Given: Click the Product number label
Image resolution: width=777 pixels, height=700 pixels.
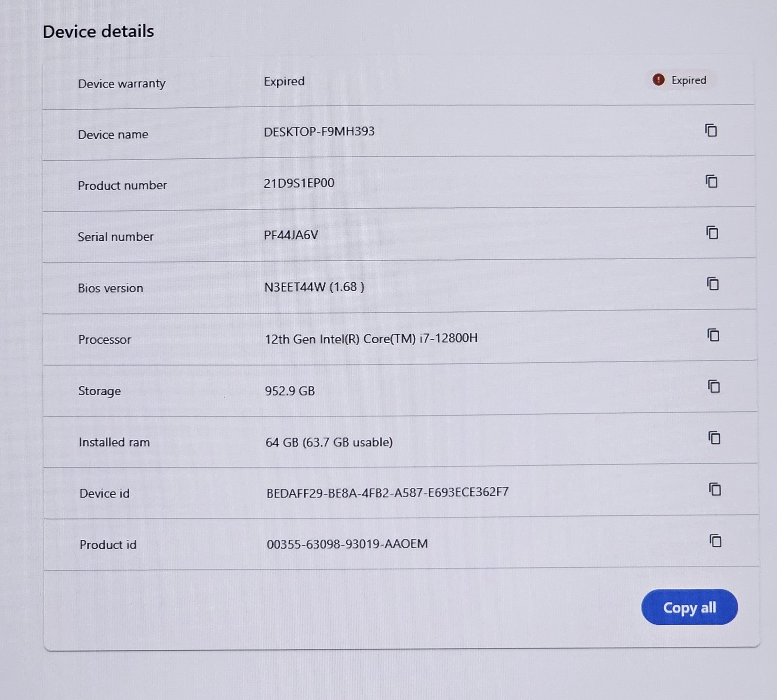Looking at the screenshot, I should tap(122, 185).
